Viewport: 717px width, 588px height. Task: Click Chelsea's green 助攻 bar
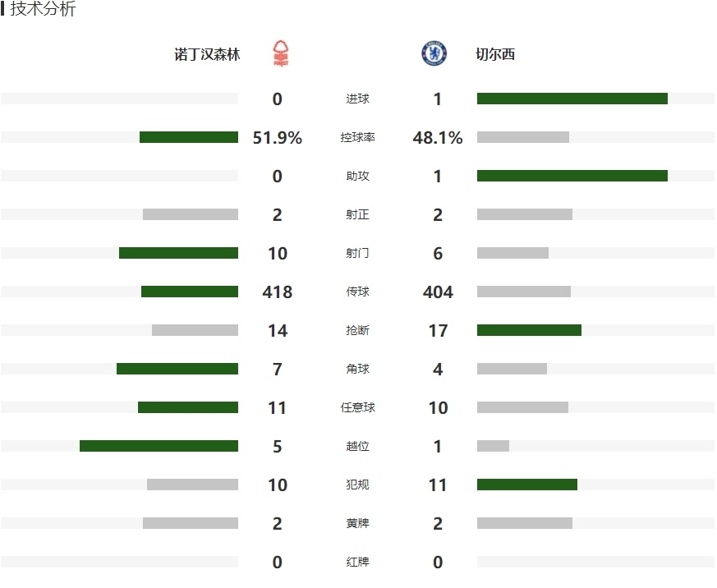[572, 176]
